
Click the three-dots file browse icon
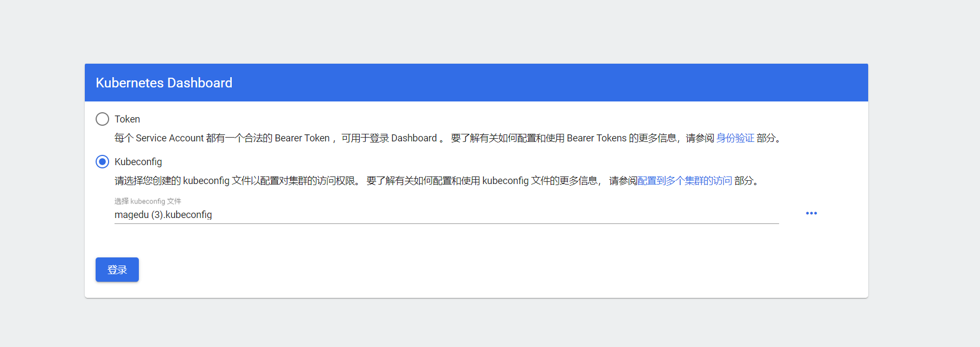[x=811, y=213]
